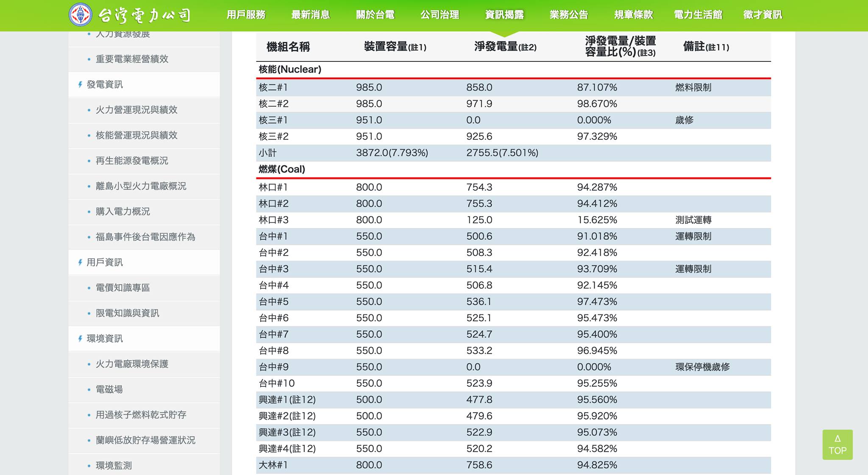The height and width of the screenshot is (475, 868).
Task: Open 火力營運現況與績效 link
Action: pyautogui.click(x=136, y=110)
